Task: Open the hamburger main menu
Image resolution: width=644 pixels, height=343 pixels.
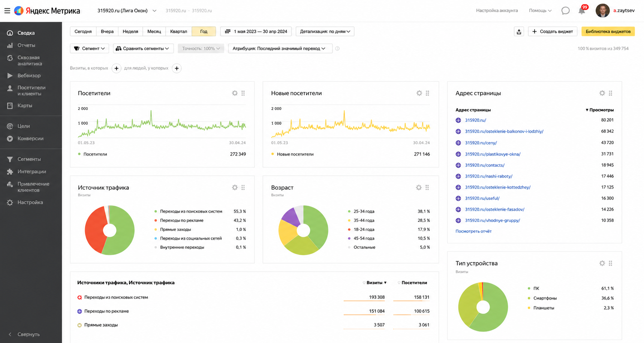Action: (7, 10)
